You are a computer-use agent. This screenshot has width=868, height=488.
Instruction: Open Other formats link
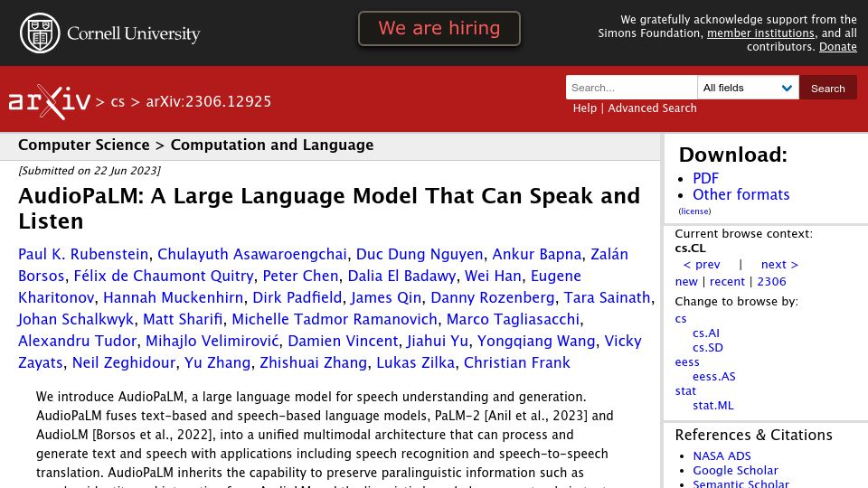pyautogui.click(x=741, y=195)
